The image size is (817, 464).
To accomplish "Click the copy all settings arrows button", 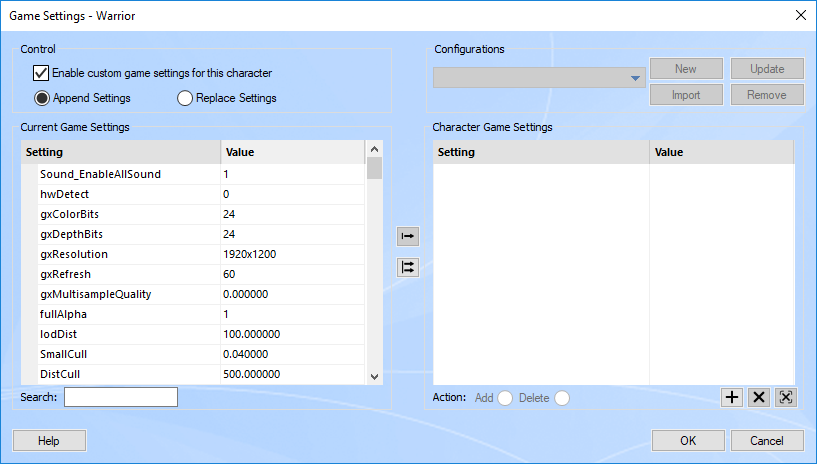I will click(x=408, y=267).
